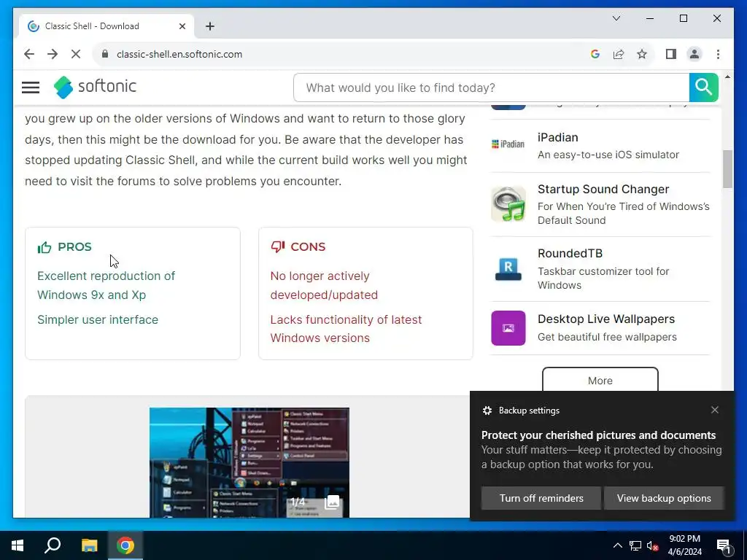Go back with the browser back arrow
Image resolution: width=747 pixels, height=560 pixels.
point(29,54)
